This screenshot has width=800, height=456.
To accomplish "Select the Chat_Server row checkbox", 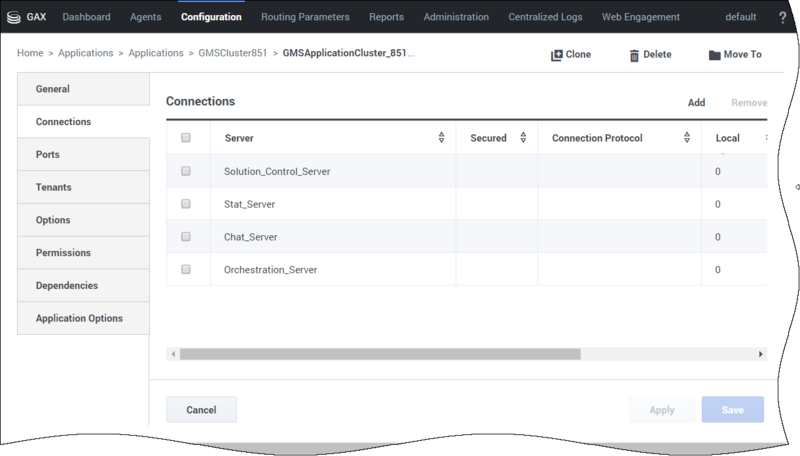I will [x=186, y=237].
